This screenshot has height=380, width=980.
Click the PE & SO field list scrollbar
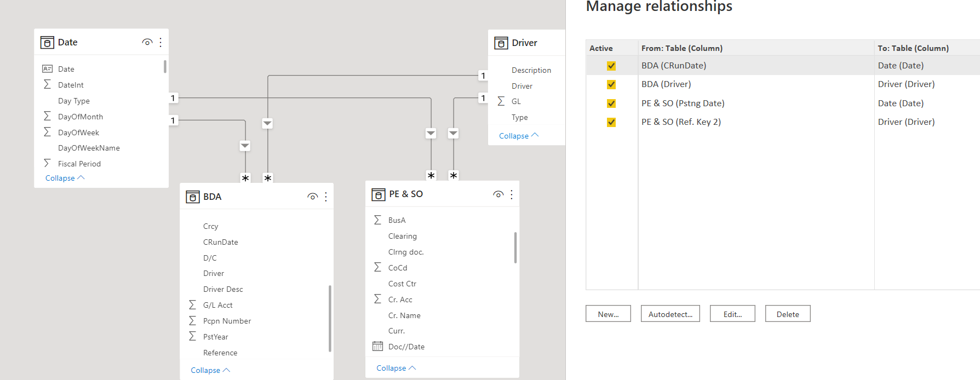[515, 247]
